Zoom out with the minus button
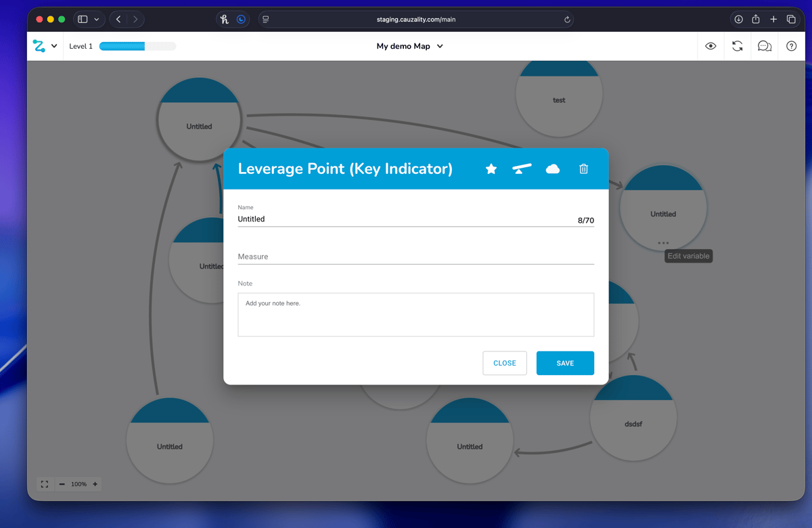Screen dimensions: 812x528 [62, 484]
